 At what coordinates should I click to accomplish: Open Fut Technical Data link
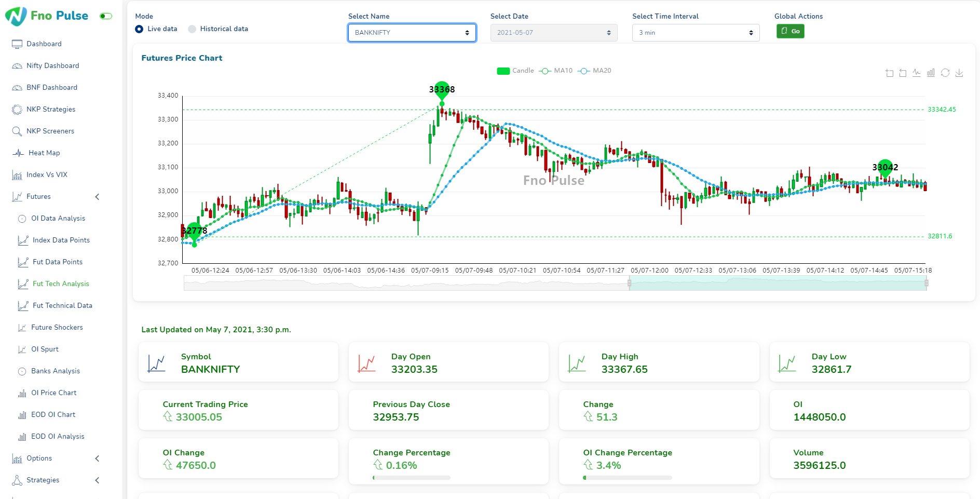coord(62,306)
